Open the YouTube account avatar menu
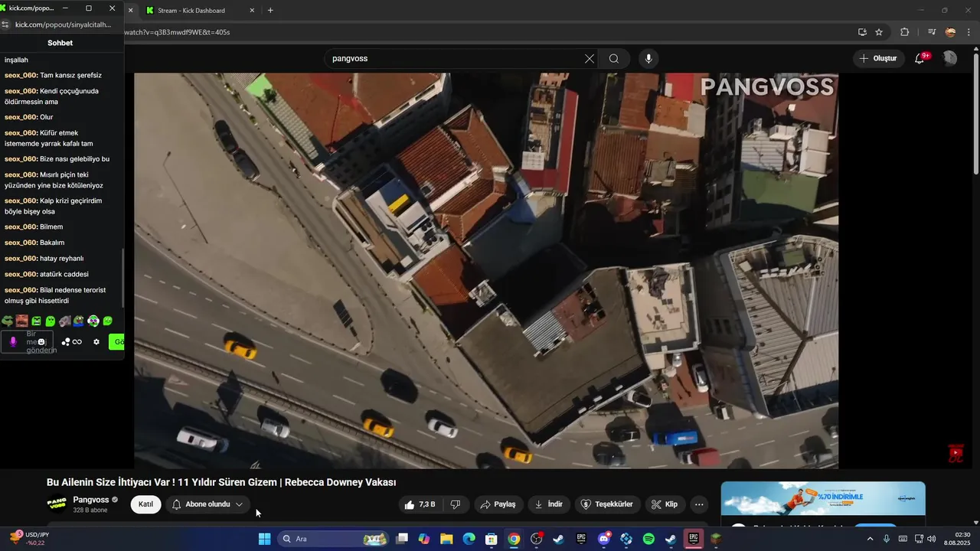The image size is (980, 551). pos(949,58)
